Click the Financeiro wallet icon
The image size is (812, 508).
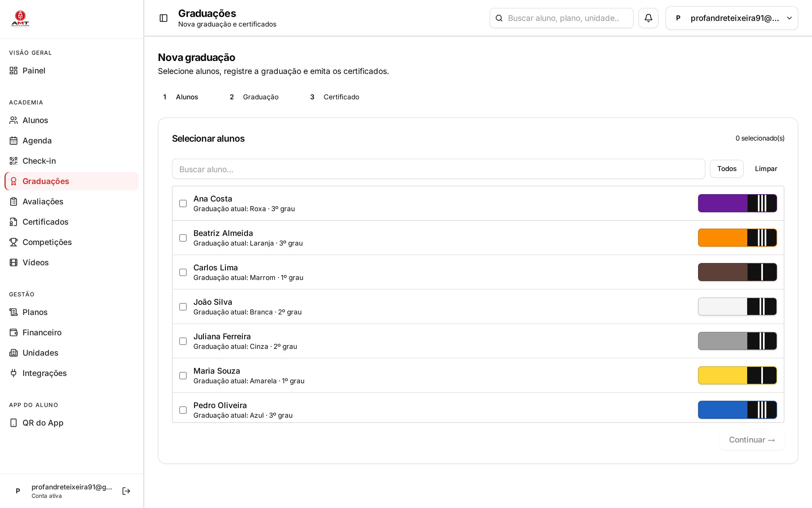tap(14, 332)
